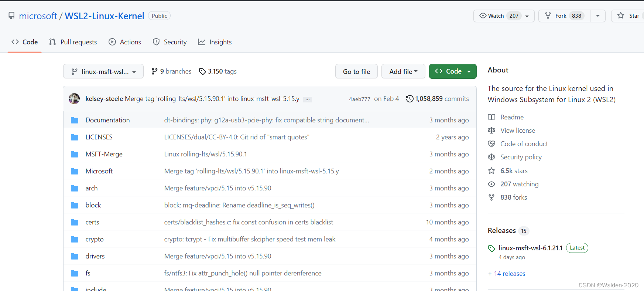
Task: Click the fork icon in Fork button
Action: pos(548,16)
